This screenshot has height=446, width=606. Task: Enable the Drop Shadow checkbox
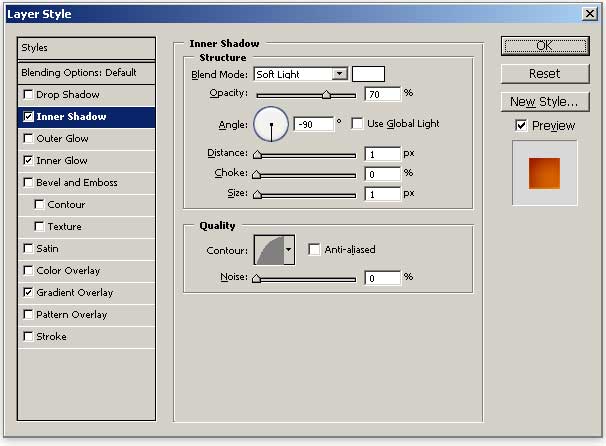pos(28,95)
